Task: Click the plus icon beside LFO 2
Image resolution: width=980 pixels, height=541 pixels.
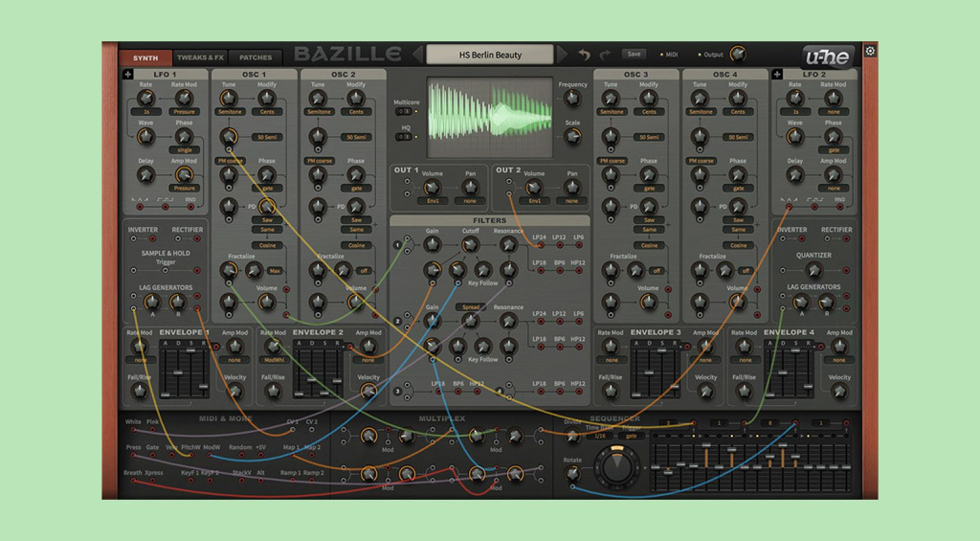Action: click(777, 74)
